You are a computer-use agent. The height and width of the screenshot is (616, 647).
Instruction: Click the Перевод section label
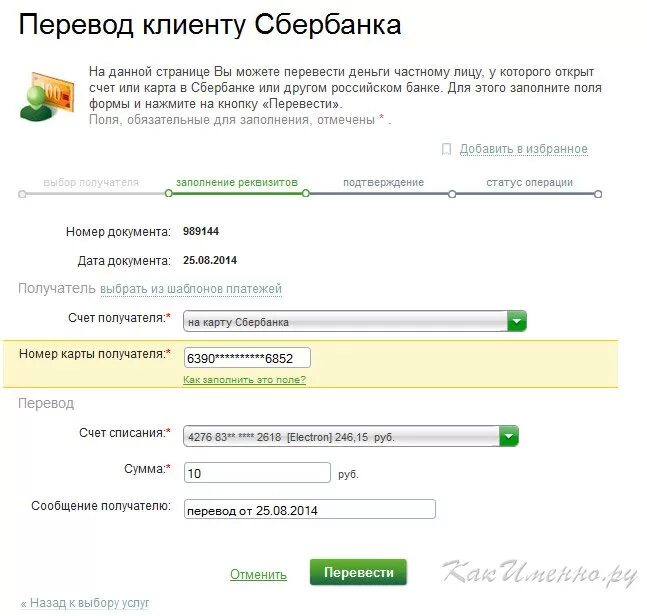[46, 403]
